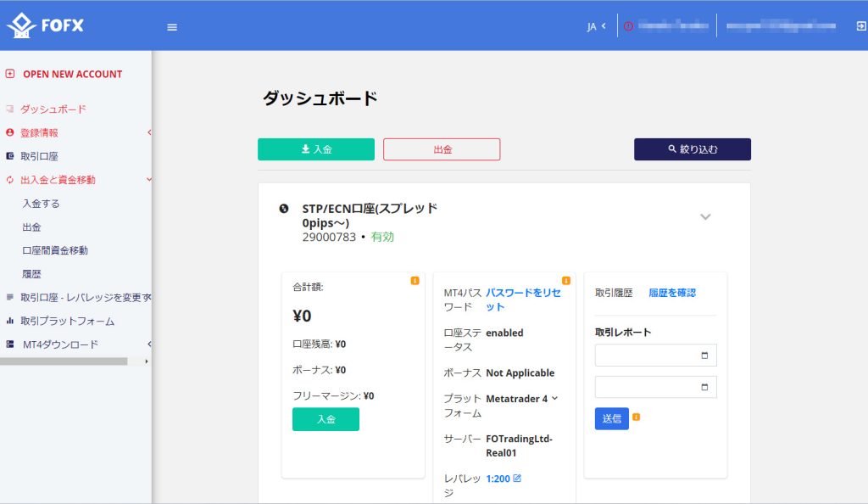
Task: Click the logout icon in header
Action: [861, 26]
